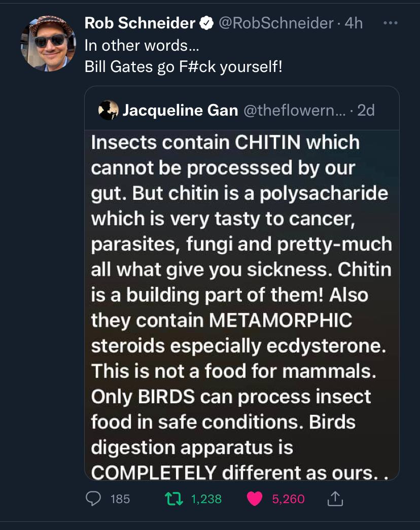Unlike the tweet with the heart icon

[256, 499]
